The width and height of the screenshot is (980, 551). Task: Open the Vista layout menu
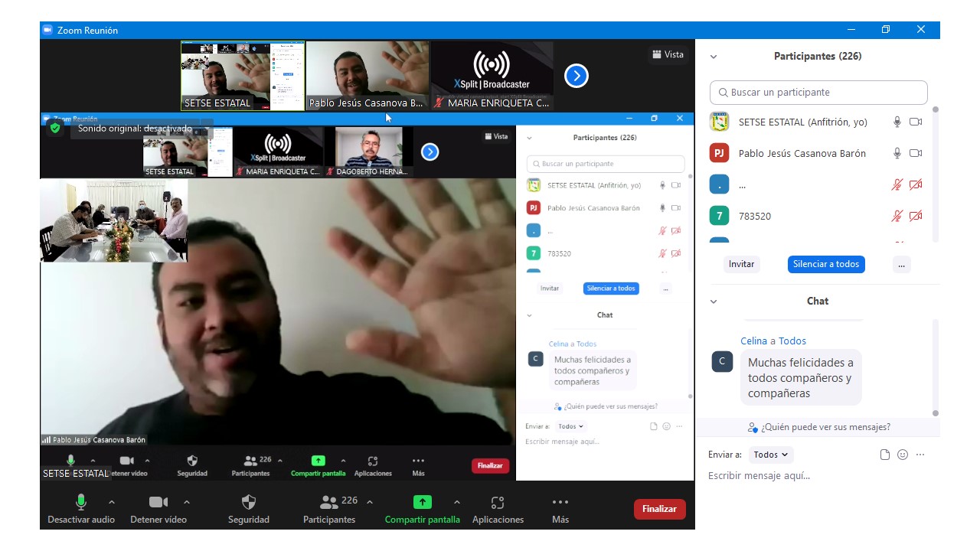point(668,54)
